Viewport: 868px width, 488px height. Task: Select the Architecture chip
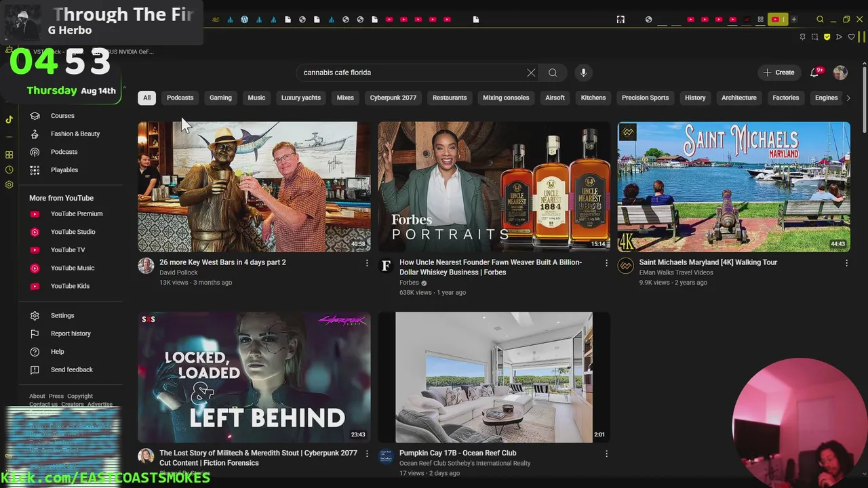pyautogui.click(x=738, y=98)
